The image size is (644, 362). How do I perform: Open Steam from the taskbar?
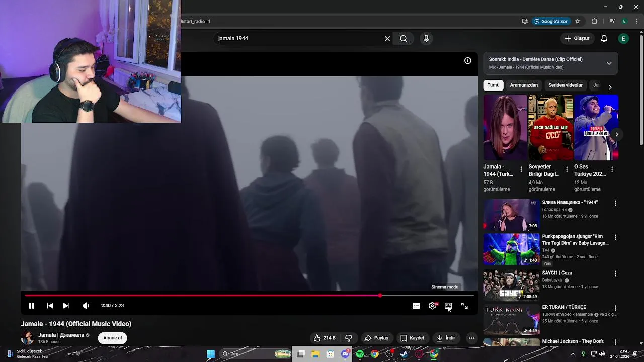tap(404, 354)
